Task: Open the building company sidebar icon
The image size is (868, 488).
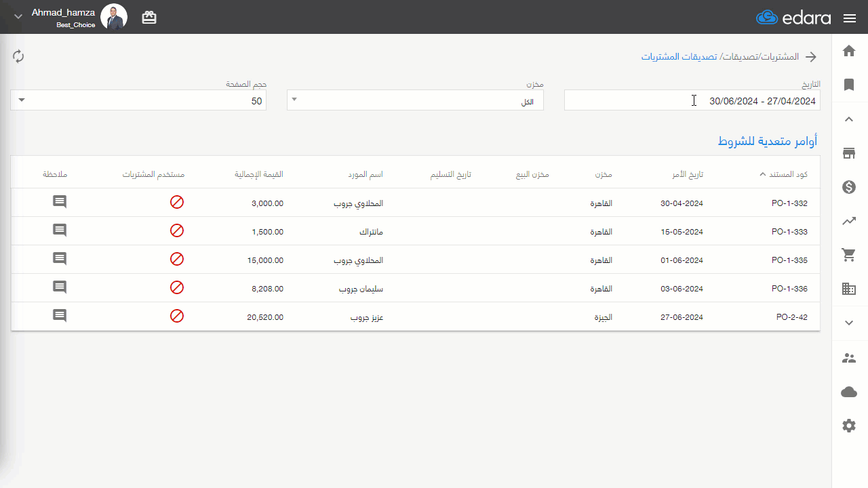Action: [x=849, y=289]
